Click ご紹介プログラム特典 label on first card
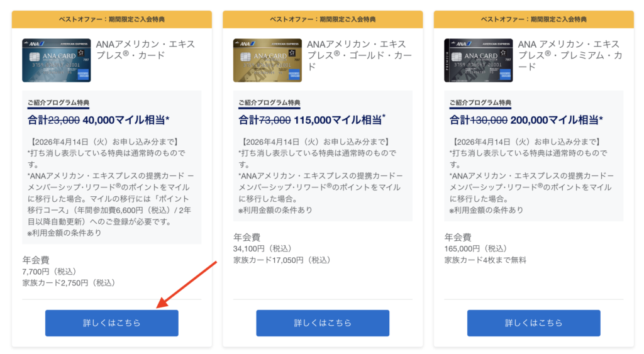The width and height of the screenshot is (644, 354). click(58, 102)
